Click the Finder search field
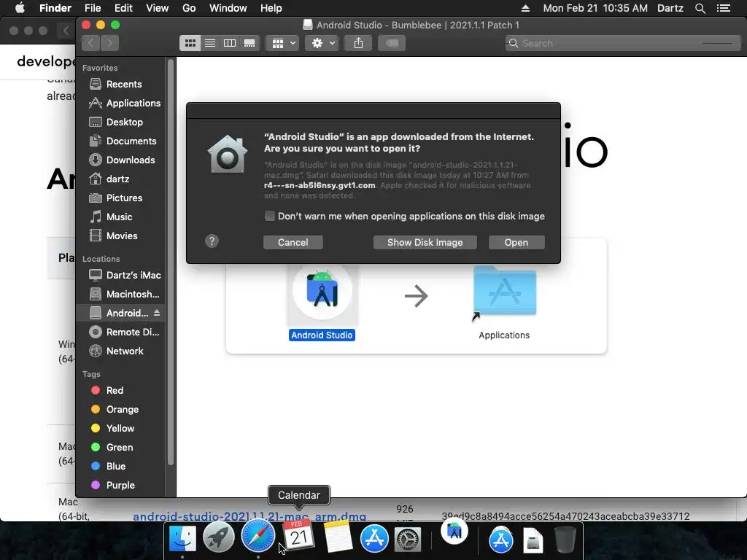The image size is (747, 560). click(623, 43)
